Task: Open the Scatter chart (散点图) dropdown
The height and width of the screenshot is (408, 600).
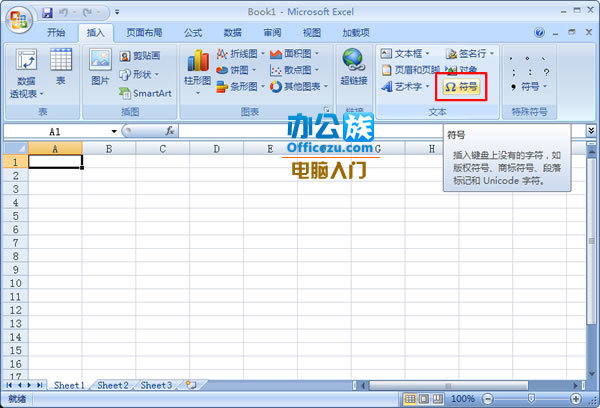Action: pyautogui.click(x=295, y=70)
